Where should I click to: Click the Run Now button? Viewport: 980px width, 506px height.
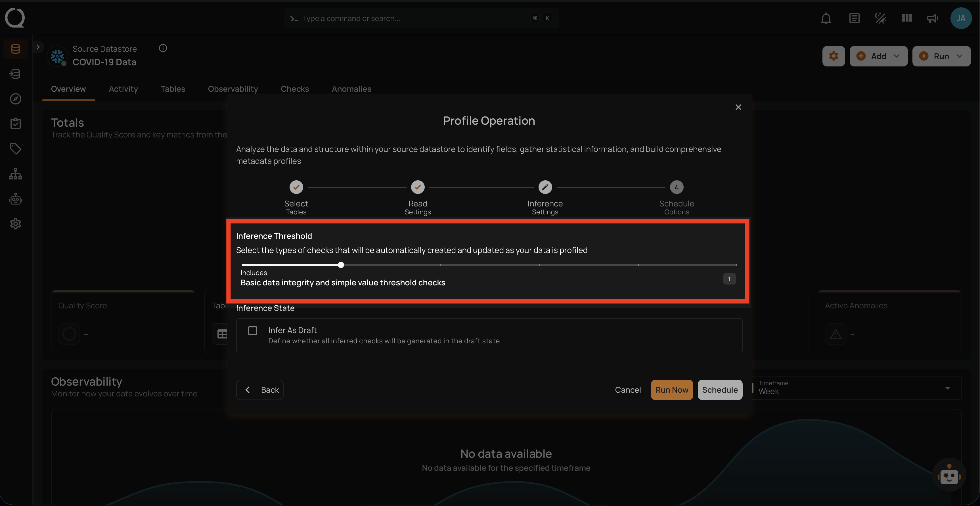pyautogui.click(x=672, y=390)
